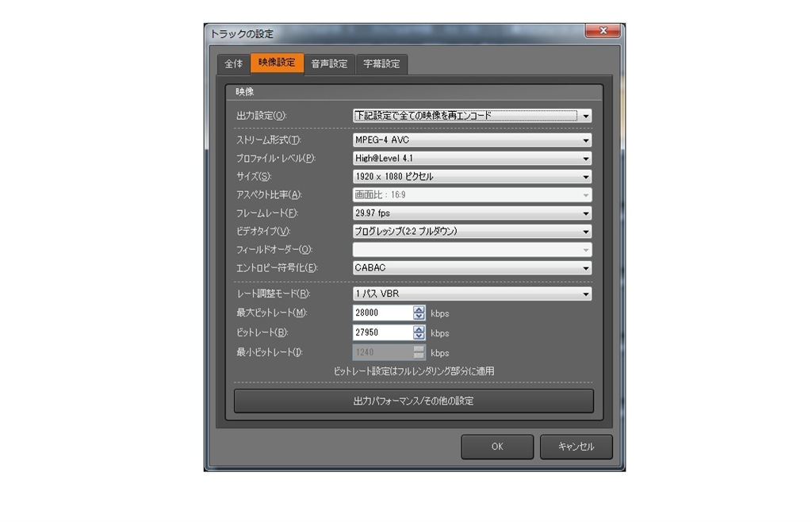Click the エントロピー符号化(E) label

tap(277, 267)
